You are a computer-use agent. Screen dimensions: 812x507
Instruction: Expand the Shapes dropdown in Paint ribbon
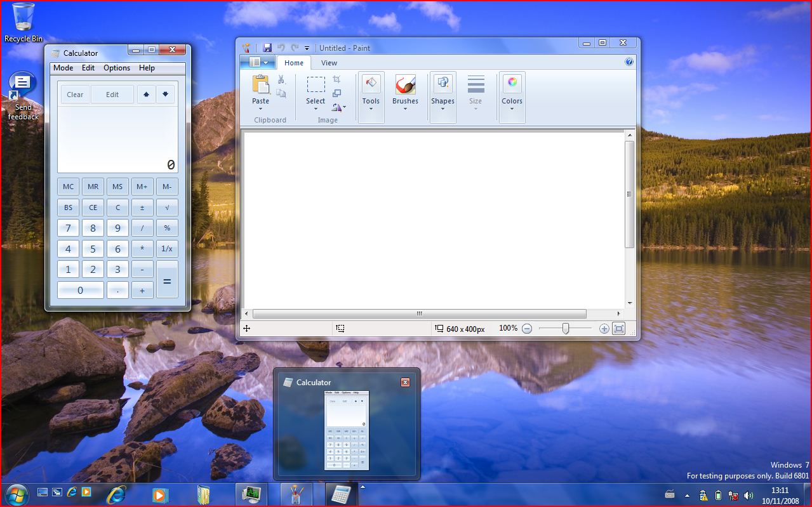click(x=443, y=109)
